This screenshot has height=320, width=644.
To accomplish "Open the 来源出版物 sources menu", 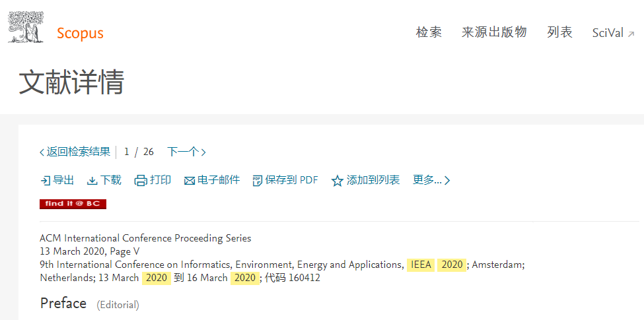I will coord(494,32).
